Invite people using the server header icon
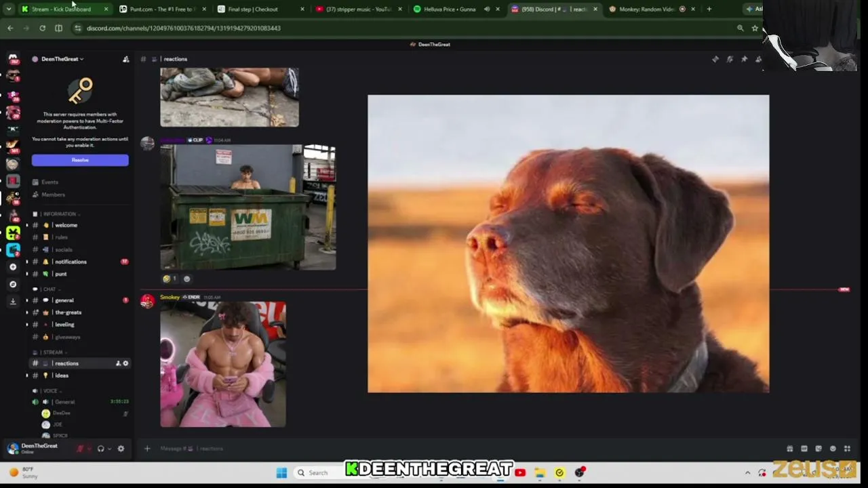 coord(125,59)
